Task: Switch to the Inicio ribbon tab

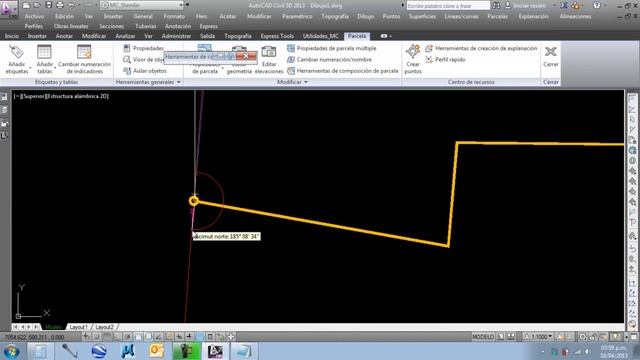Action: pos(12,36)
